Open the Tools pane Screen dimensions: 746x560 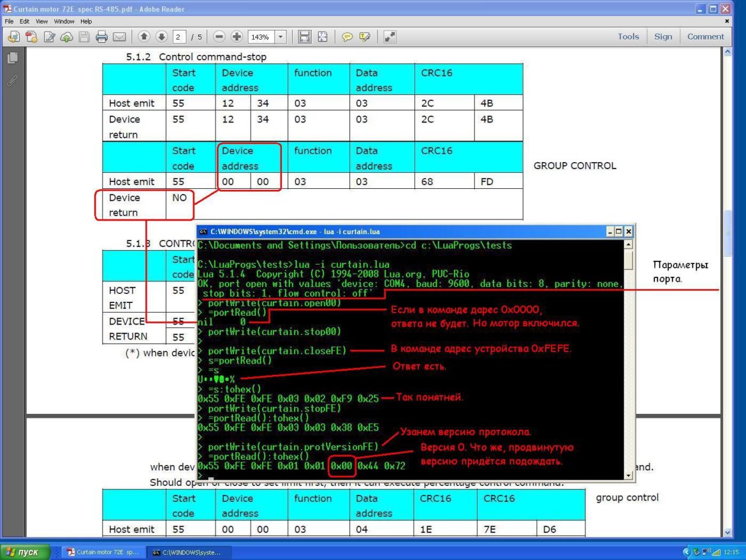click(628, 36)
